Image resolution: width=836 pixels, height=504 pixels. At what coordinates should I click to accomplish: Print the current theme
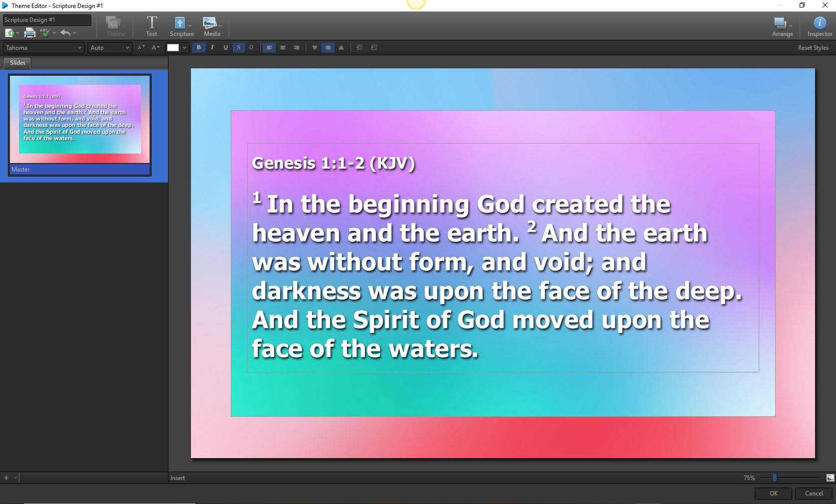pyautogui.click(x=29, y=33)
